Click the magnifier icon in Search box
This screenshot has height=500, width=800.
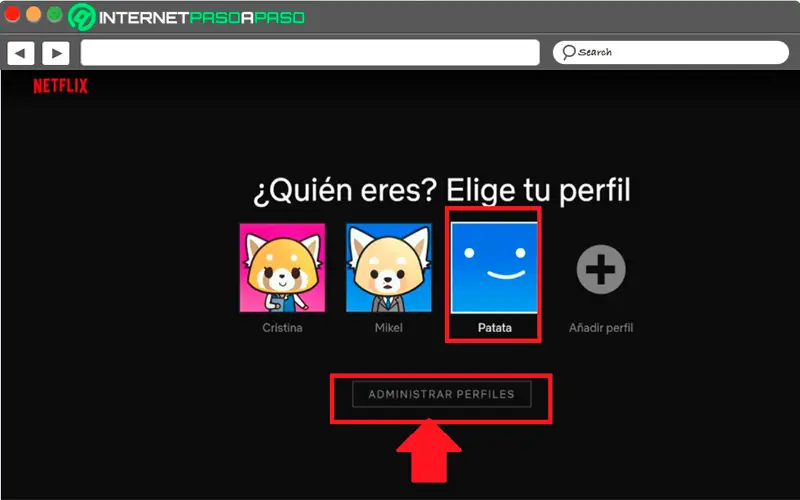(569, 52)
